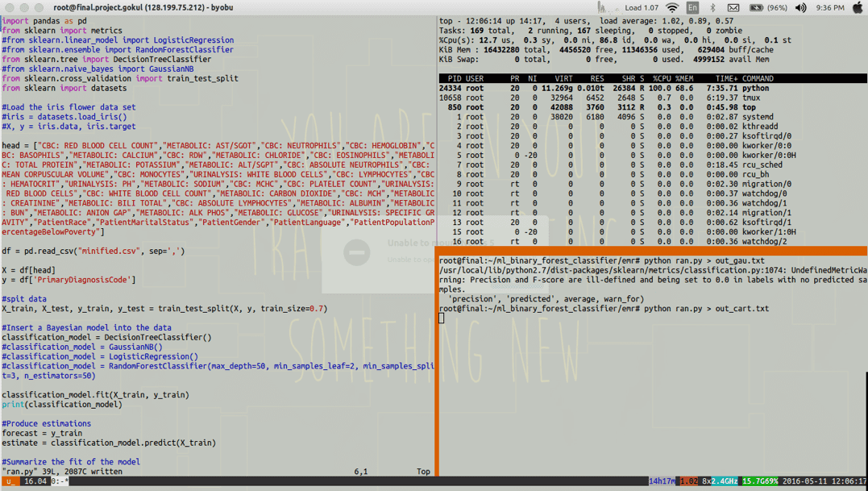Click the shell cursor block below out_cart command

click(441, 318)
